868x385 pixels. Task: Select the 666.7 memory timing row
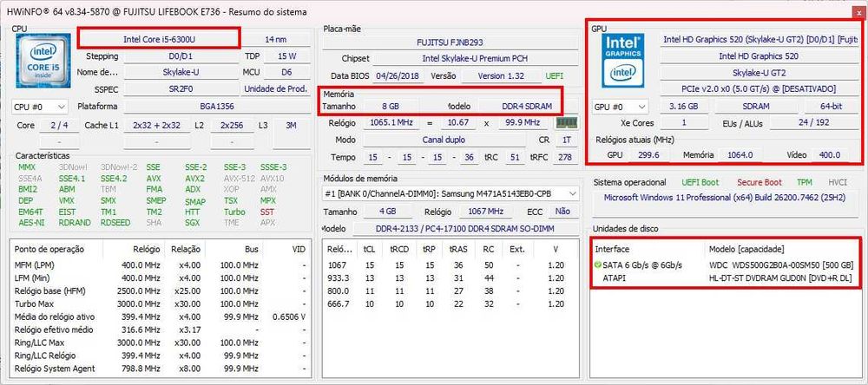(x=450, y=303)
